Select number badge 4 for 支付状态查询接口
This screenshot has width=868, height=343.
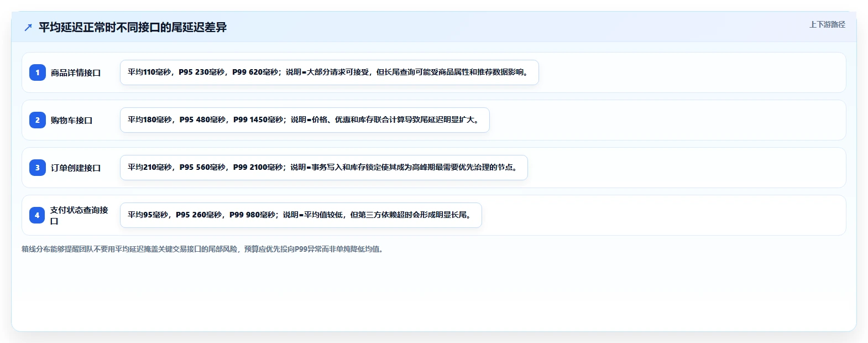click(x=38, y=215)
